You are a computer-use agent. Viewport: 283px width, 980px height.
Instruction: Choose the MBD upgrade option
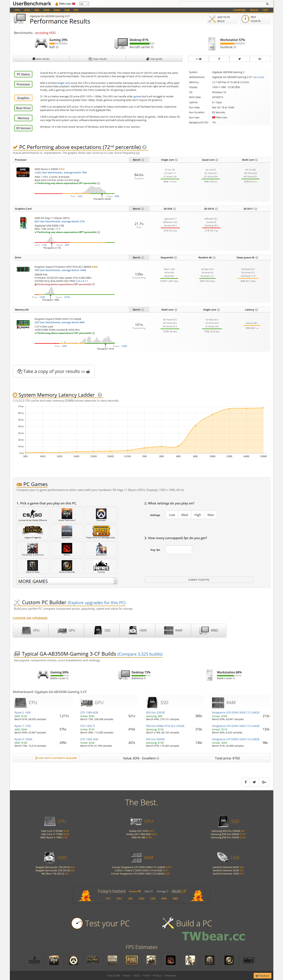click(209, 630)
